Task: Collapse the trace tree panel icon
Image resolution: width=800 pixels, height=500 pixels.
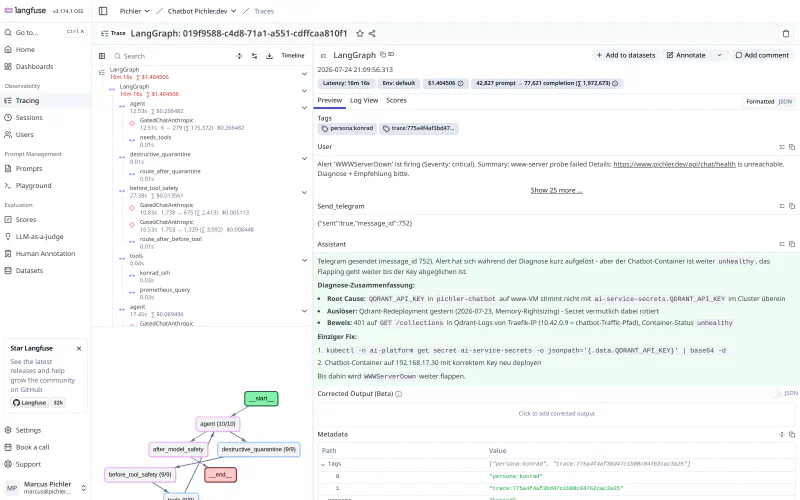Action: tap(102, 56)
